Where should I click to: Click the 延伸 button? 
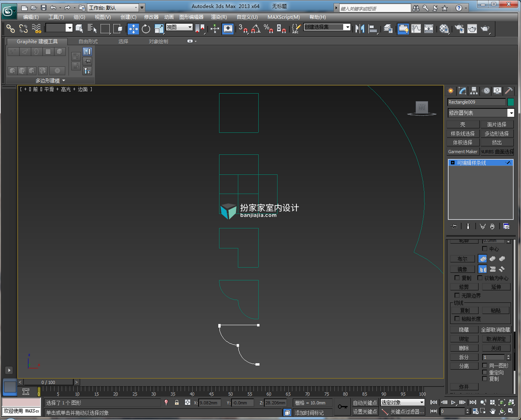point(496,287)
